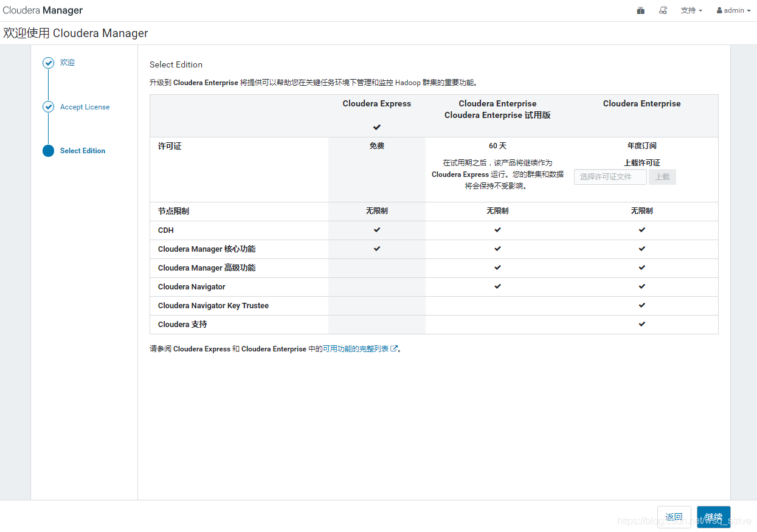Click the 欢迎 step checkmark circle
Image resolution: width=757 pixels, height=532 pixels.
[49, 63]
